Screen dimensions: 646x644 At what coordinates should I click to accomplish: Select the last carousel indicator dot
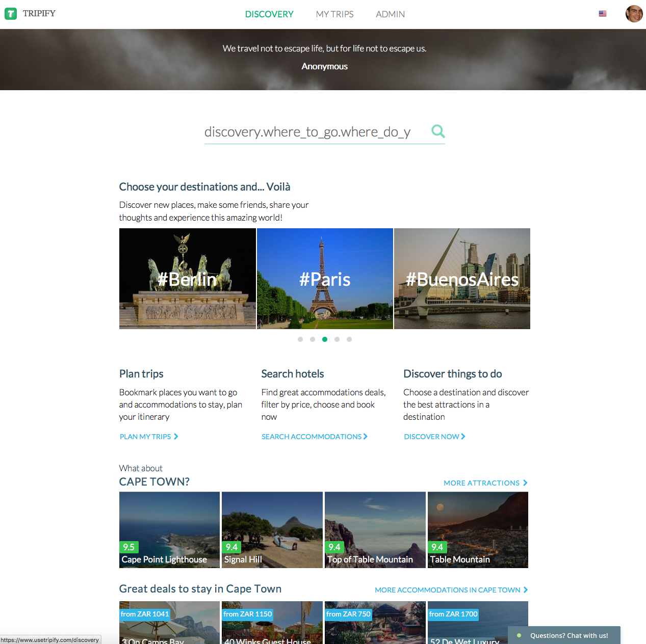click(349, 339)
